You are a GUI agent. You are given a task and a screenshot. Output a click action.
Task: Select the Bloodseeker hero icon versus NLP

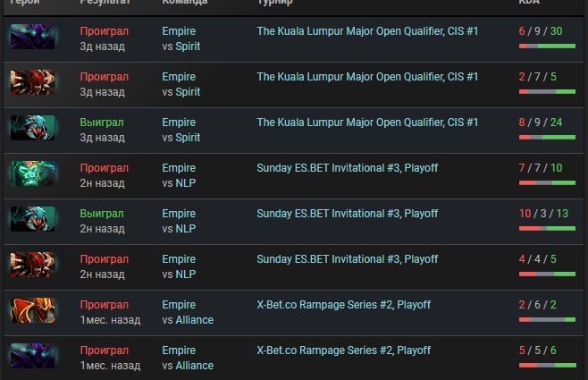click(x=33, y=265)
